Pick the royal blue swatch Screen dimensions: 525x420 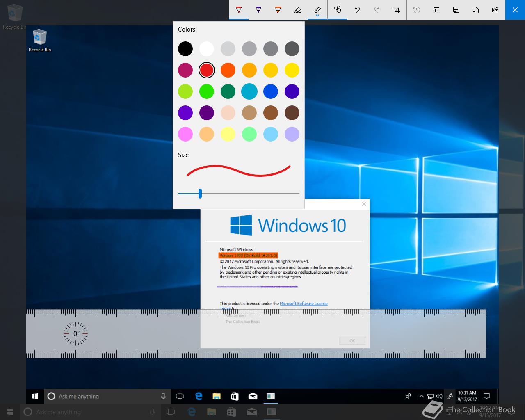(271, 91)
